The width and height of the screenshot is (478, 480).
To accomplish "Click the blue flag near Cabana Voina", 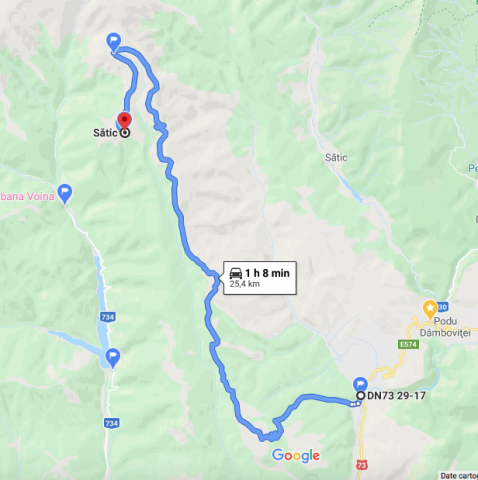I will coord(65,193).
